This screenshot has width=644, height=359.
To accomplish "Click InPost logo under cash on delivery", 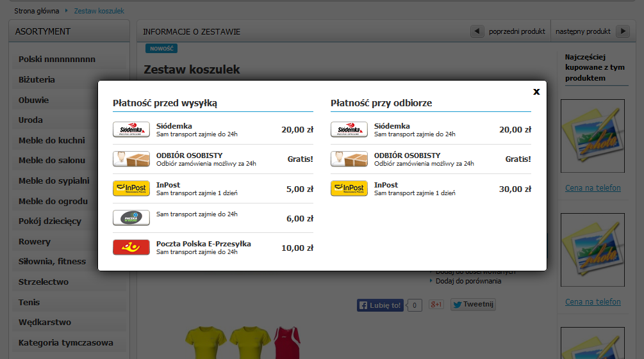I will 349,188.
